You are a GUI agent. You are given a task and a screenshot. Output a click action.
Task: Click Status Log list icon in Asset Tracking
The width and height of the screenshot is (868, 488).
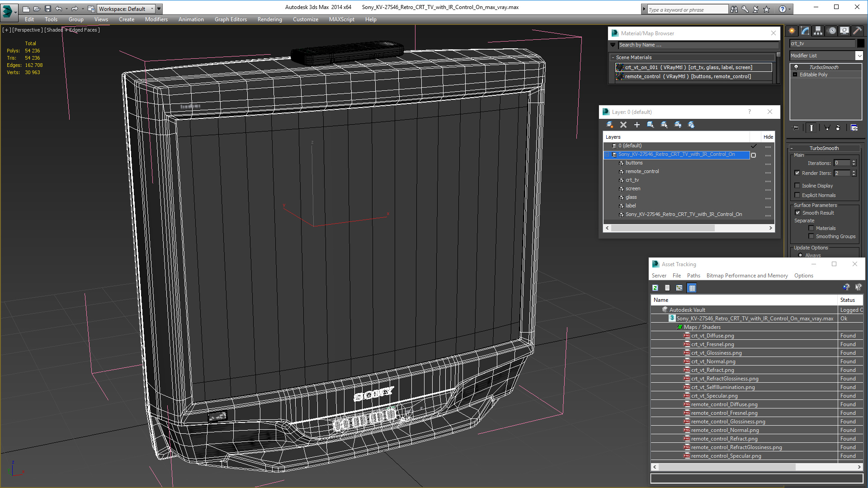667,288
